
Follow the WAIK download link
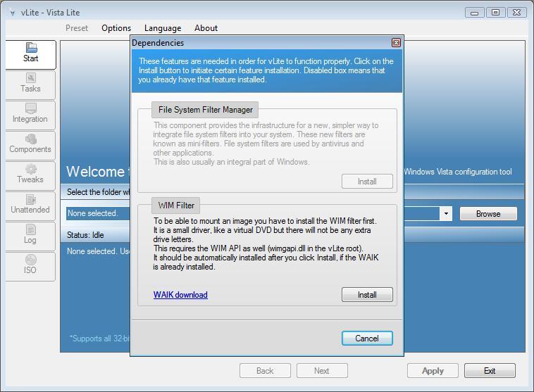pyautogui.click(x=180, y=295)
